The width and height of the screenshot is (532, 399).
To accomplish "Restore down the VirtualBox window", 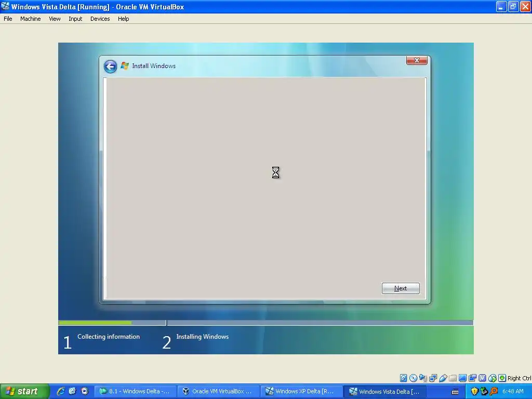I will coord(513,6).
